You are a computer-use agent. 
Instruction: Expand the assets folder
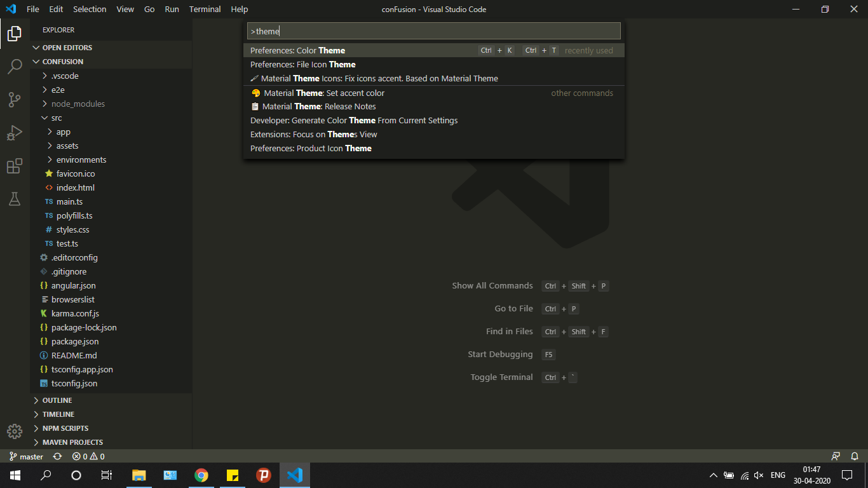coord(111,146)
